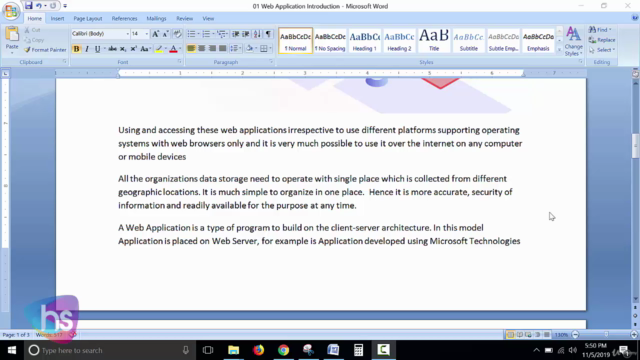The width and height of the screenshot is (640, 360).
Task: Apply strikethrough formatting
Action: [x=112, y=49]
